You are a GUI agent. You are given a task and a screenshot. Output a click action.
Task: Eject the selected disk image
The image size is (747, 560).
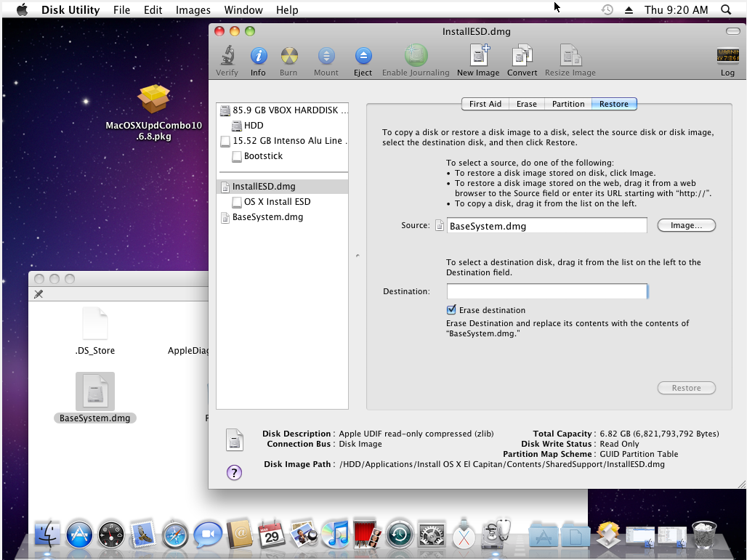(363, 57)
